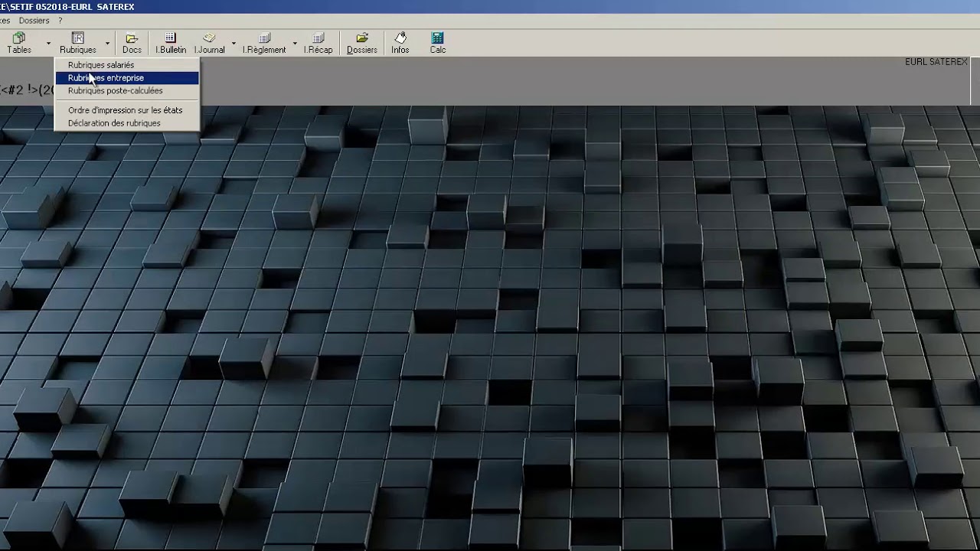Choose Rubriques entreprise menu entry
Screen dimensions: 980x551
(127, 78)
